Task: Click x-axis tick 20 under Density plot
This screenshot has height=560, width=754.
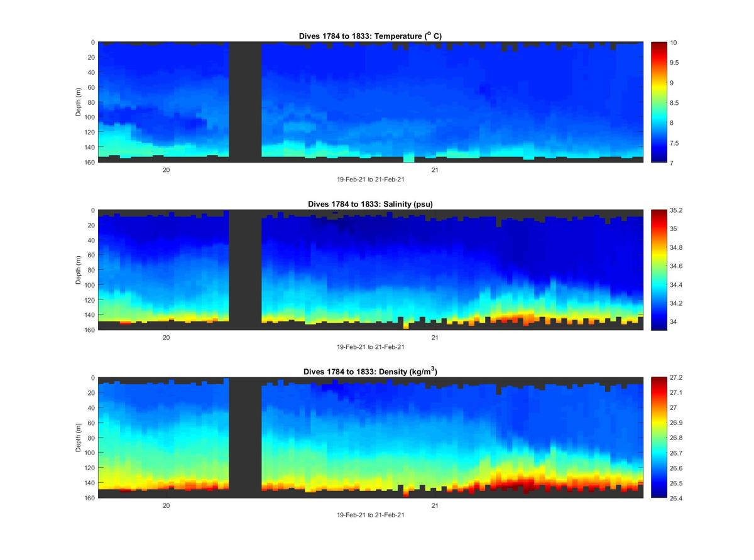Action: pyautogui.click(x=167, y=505)
